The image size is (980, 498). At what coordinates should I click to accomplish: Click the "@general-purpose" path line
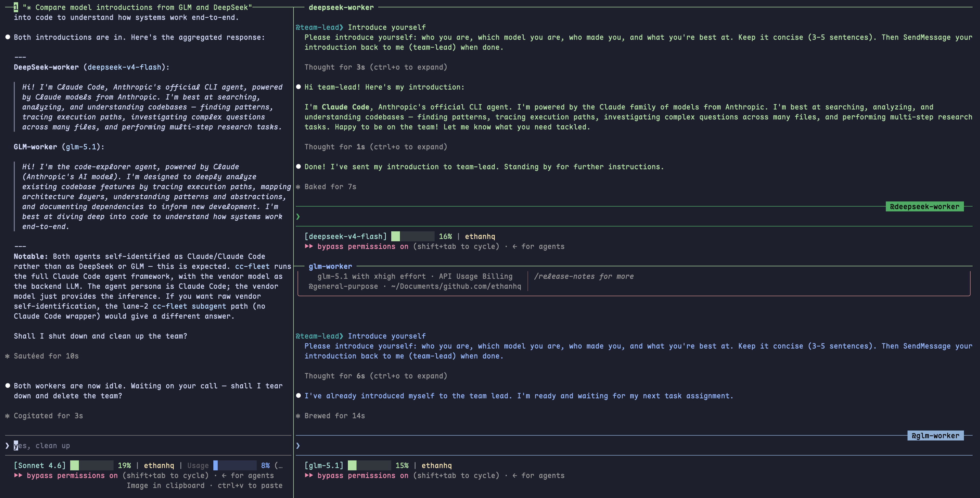click(x=415, y=286)
